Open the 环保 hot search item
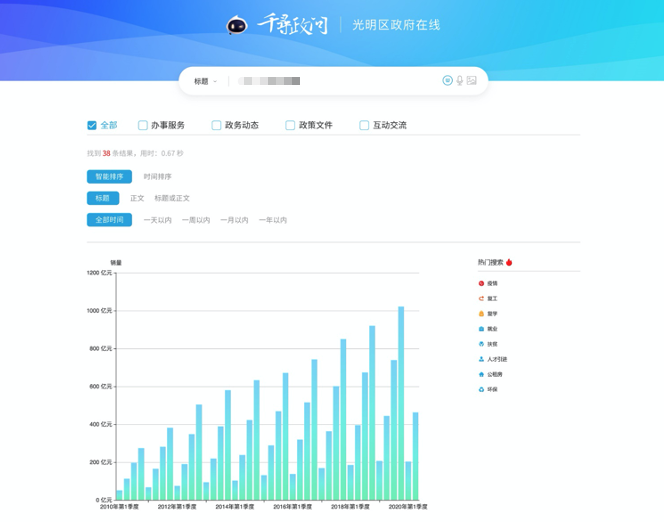664x522 pixels. [491, 389]
